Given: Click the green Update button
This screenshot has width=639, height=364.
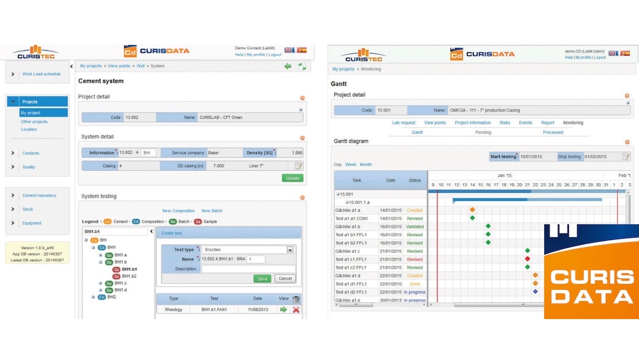Looking at the screenshot, I should (292, 178).
